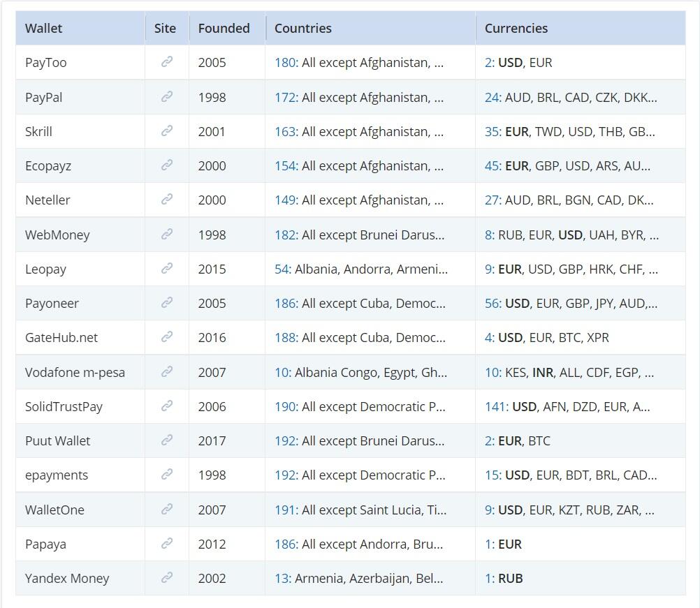Open the PayToo site link icon
700x608 pixels.
click(167, 61)
